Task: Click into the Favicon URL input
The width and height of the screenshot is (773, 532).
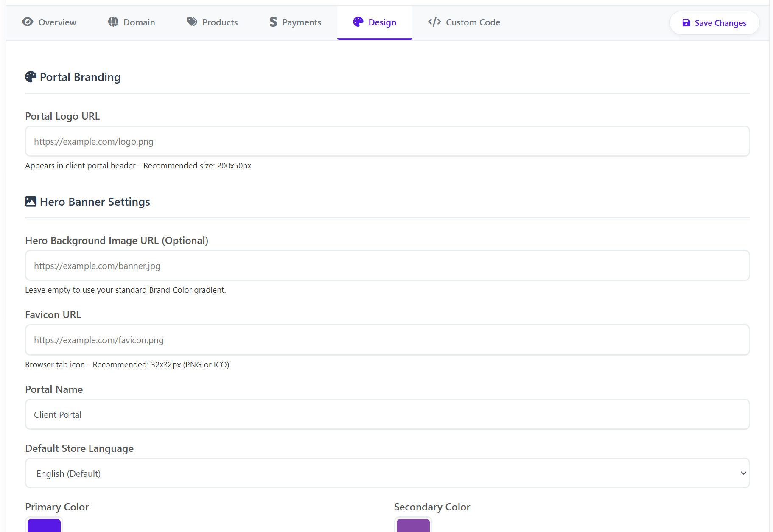Action: click(x=387, y=340)
